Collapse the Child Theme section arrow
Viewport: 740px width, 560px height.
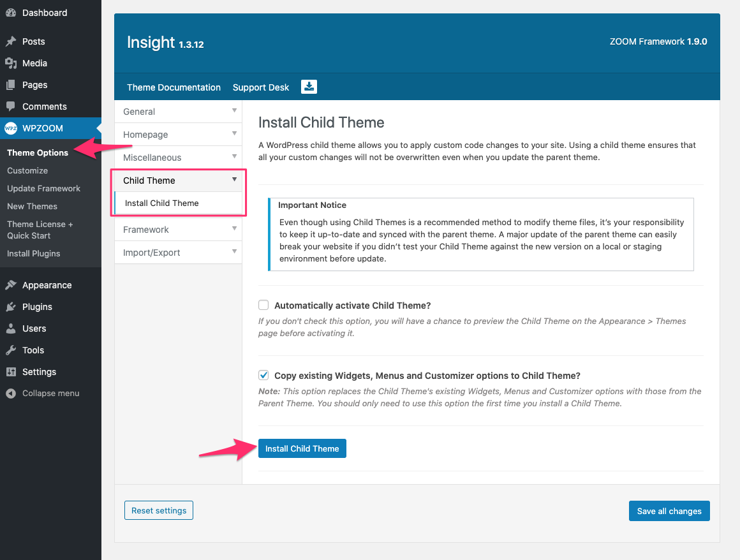point(234,179)
